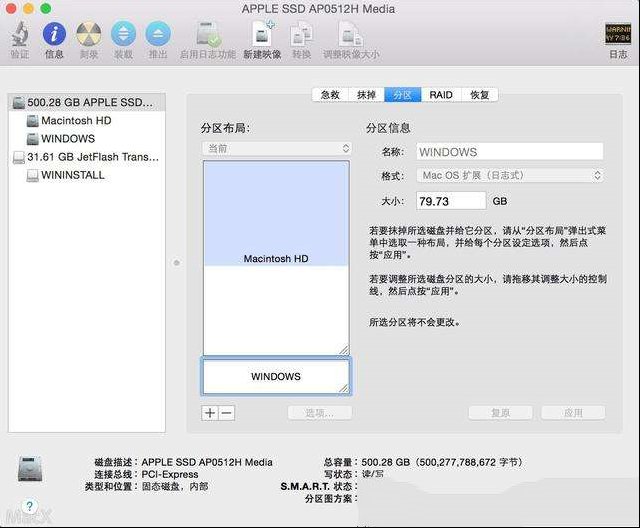Select WININSTALL volume in sidebar
This screenshot has width=640, height=528.
coord(87,175)
